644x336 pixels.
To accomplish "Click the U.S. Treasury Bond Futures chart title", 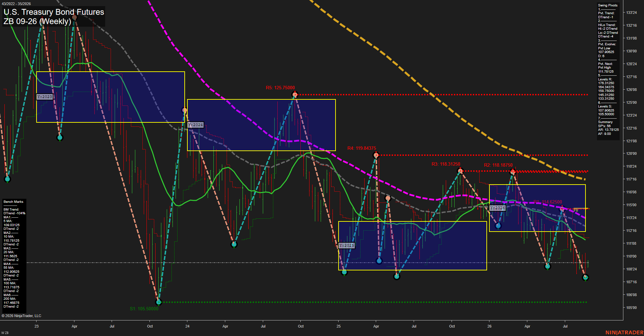I will [x=54, y=12].
